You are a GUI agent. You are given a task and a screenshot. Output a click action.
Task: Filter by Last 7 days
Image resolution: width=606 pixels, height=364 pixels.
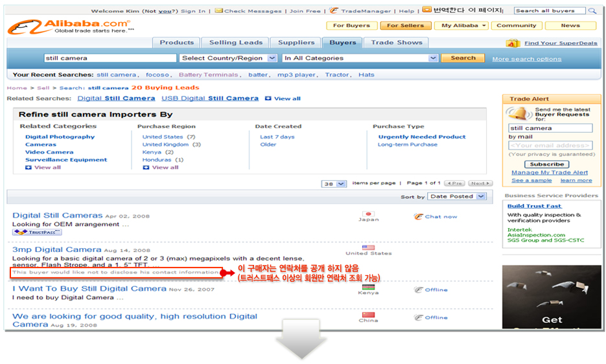pos(277,137)
